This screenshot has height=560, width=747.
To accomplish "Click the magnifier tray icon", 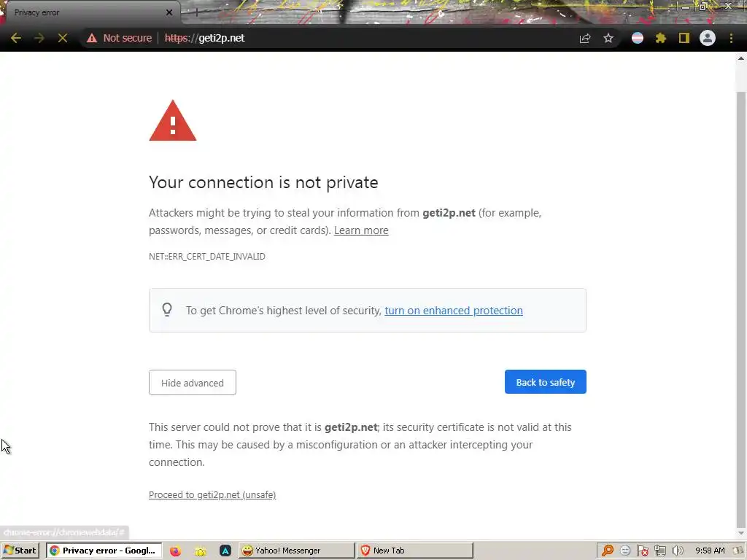I will [x=608, y=551].
